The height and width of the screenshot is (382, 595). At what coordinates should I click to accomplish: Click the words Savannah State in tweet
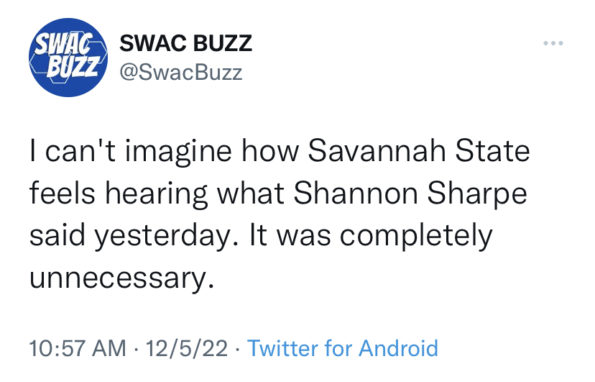point(419,151)
